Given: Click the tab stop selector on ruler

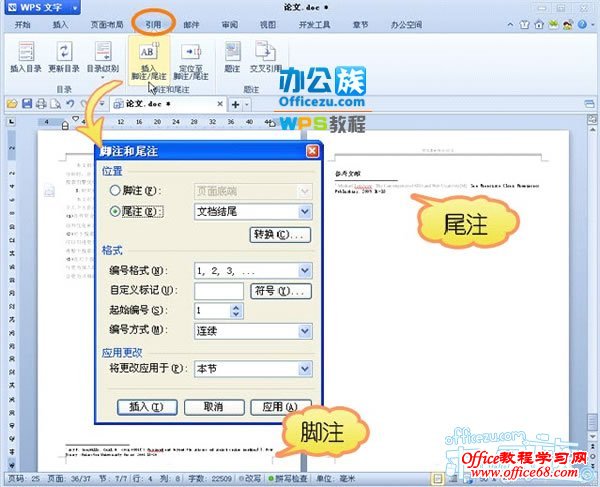Looking at the screenshot, I should pos(11,122).
